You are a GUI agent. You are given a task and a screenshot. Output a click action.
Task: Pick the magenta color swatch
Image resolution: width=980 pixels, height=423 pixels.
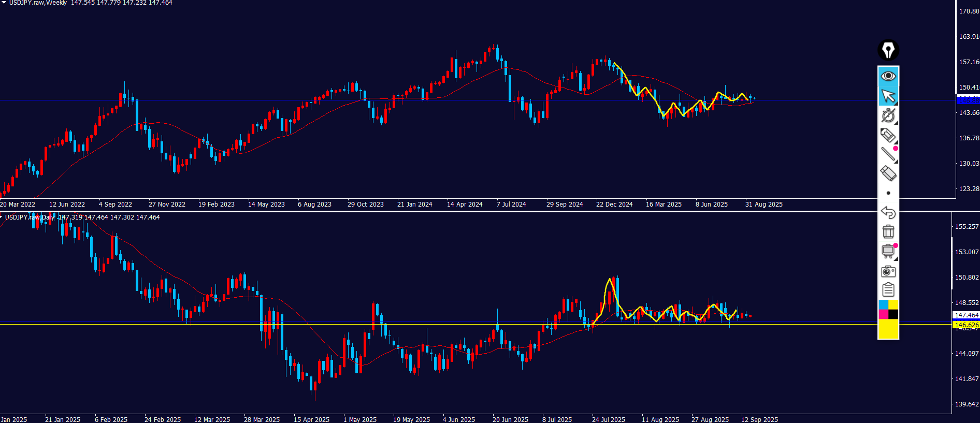coord(883,314)
